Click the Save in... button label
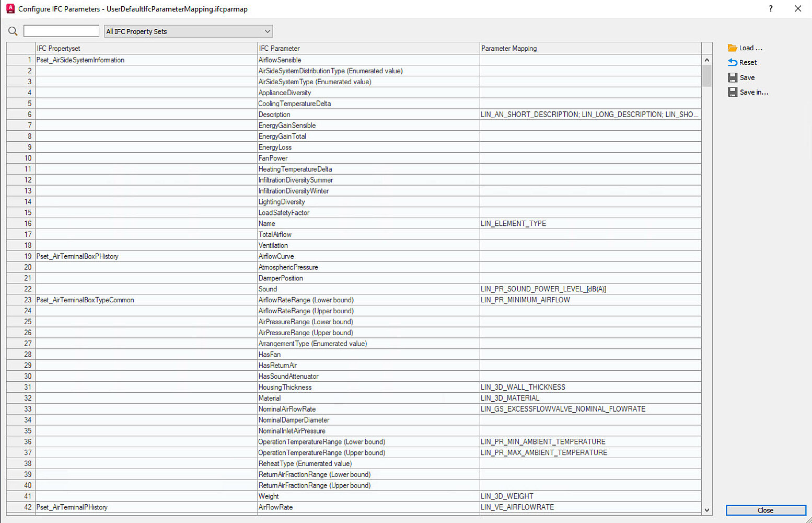The height and width of the screenshot is (523, 812). (754, 92)
